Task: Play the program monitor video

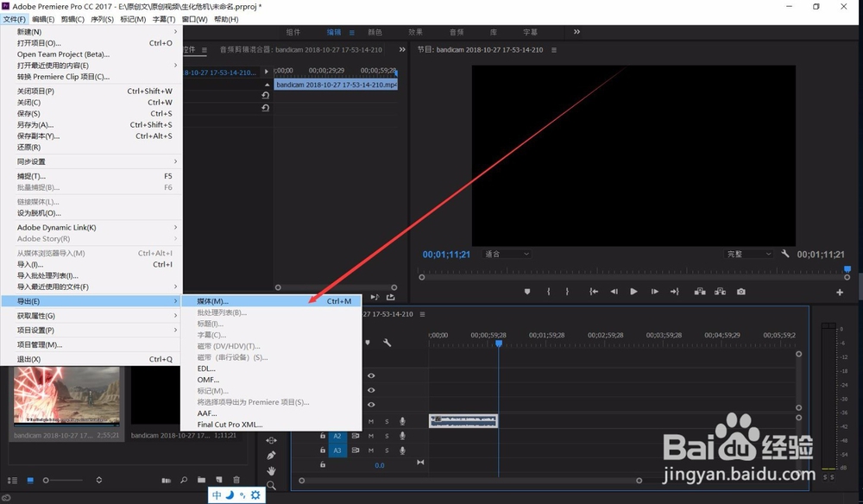Action: tap(633, 292)
